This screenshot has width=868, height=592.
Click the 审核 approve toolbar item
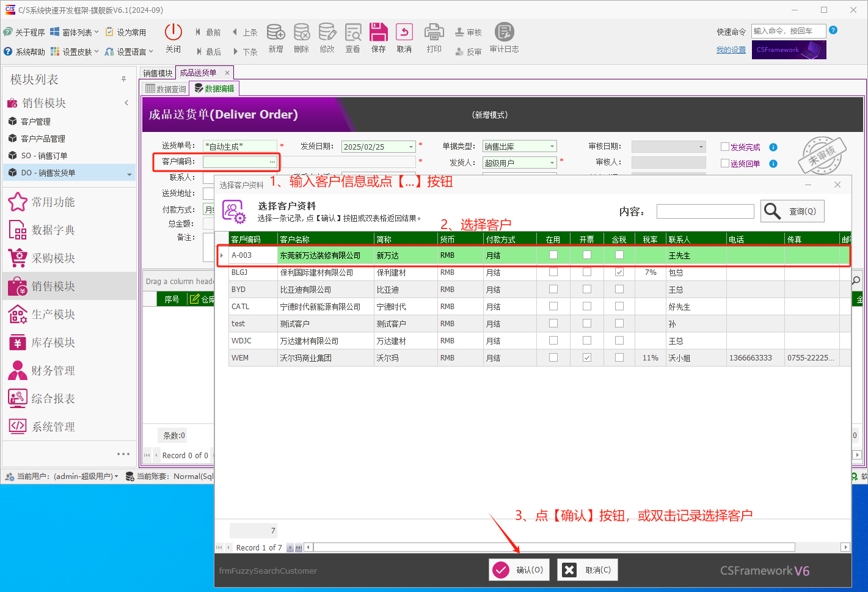(469, 32)
